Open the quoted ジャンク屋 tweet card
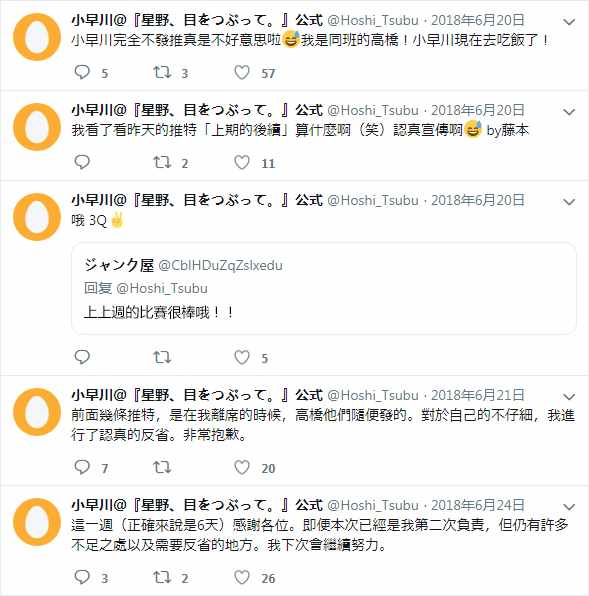This screenshot has width=589, height=596. (324, 289)
